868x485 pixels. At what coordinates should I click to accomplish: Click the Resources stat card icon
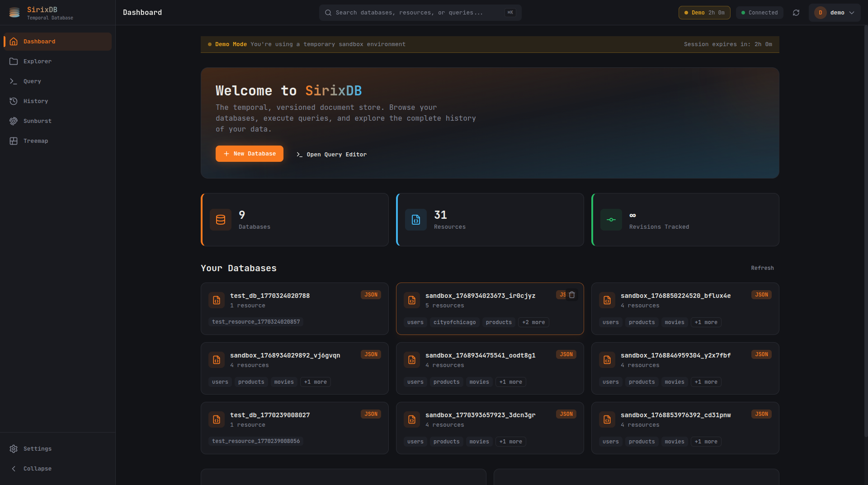click(415, 220)
